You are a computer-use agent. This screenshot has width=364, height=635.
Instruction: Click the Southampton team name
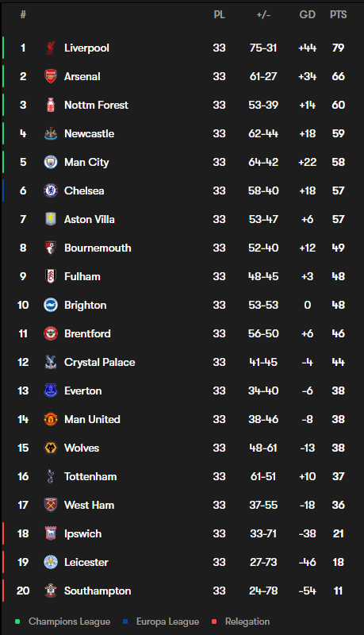pyautogui.click(x=98, y=591)
